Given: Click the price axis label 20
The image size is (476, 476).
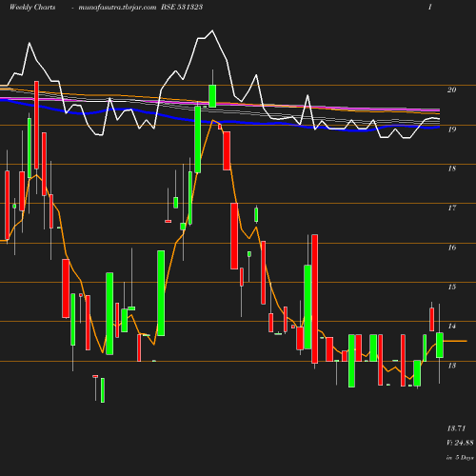Looking at the screenshot, I should [452, 89].
